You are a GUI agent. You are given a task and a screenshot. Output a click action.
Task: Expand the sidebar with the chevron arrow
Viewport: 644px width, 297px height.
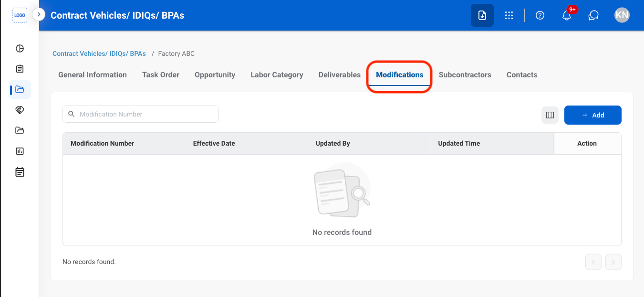pos(39,15)
